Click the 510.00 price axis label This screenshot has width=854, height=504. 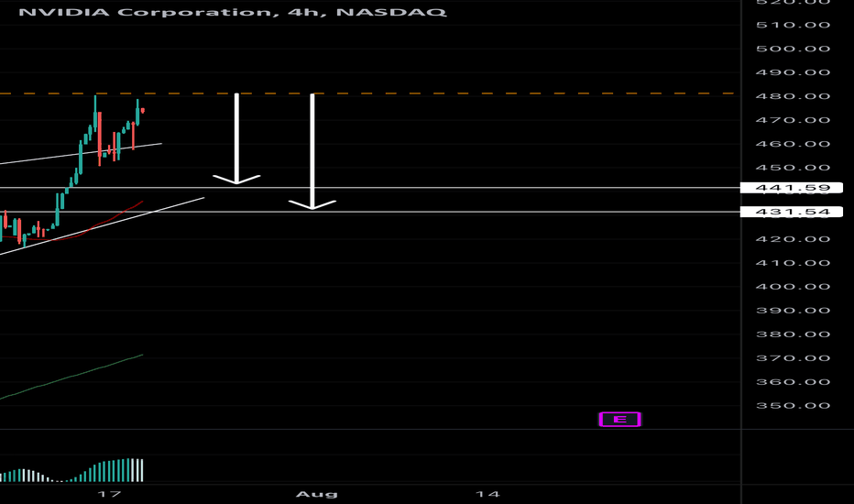793,25
